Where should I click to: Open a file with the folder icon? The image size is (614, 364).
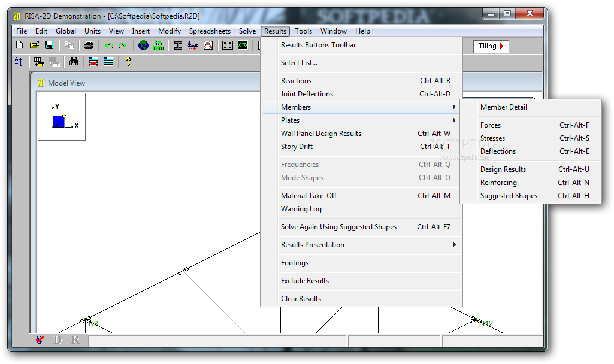coord(34,45)
